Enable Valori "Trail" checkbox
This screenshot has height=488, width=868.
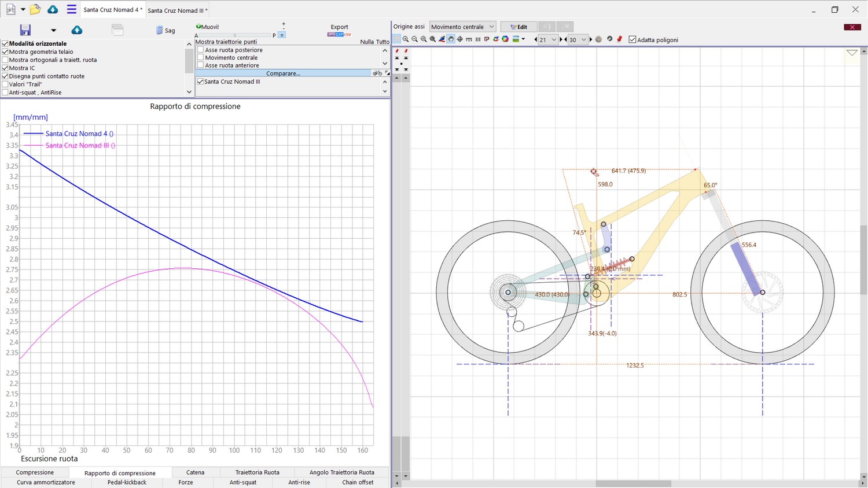pos(5,84)
